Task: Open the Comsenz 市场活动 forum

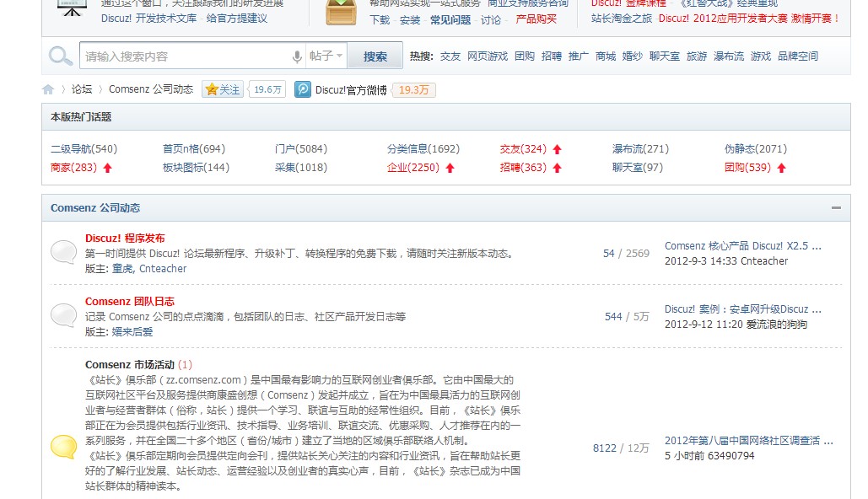Action: pyautogui.click(x=130, y=365)
